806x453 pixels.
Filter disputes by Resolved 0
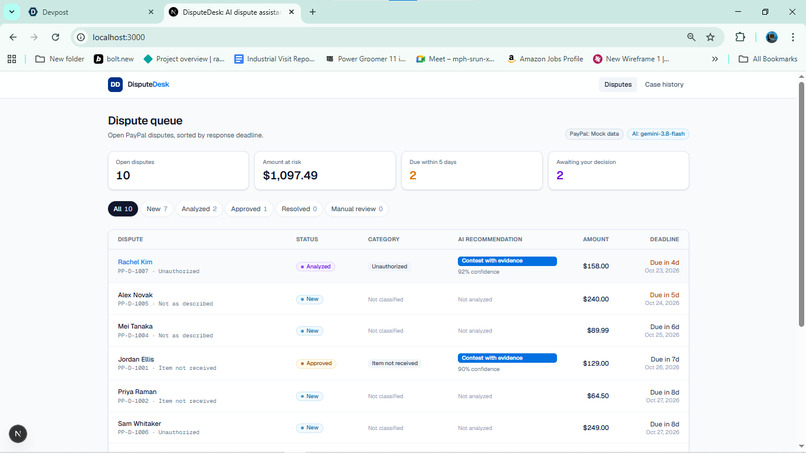(x=299, y=209)
